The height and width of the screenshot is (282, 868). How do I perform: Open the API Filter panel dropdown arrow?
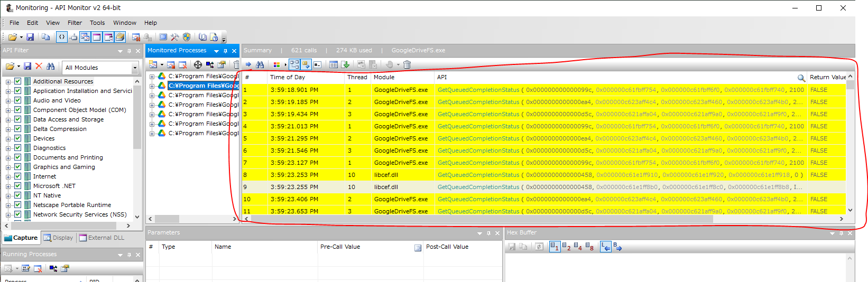(x=120, y=51)
